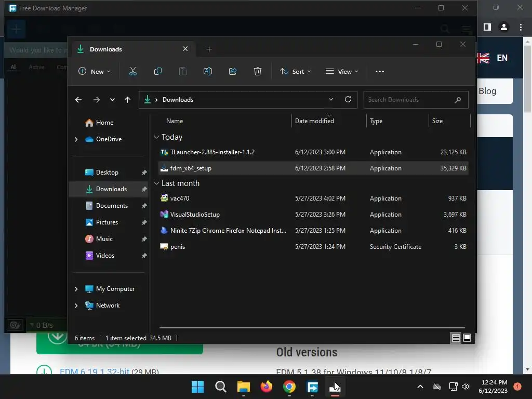Click the Rename icon in Explorer toolbar
The width and height of the screenshot is (532, 399).
click(208, 71)
